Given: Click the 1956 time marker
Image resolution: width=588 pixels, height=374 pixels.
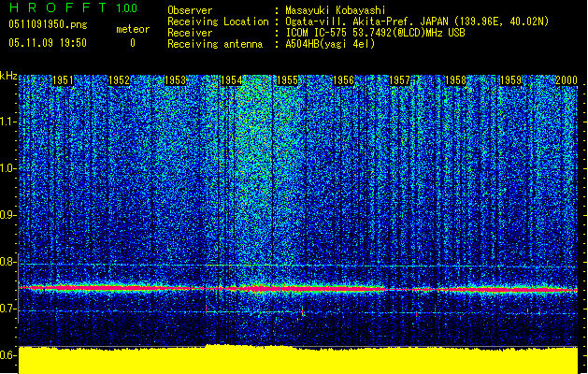Looking at the screenshot, I should (343, 80).
